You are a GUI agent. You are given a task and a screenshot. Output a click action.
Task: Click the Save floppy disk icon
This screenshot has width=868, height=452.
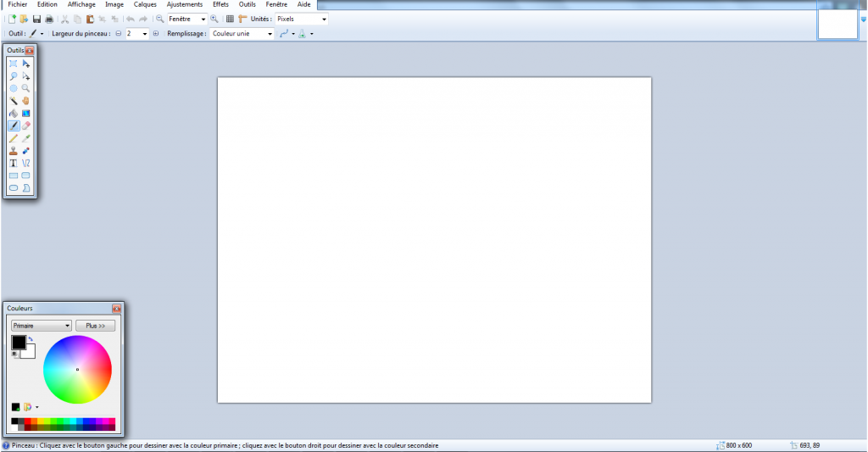pos(36,19)
